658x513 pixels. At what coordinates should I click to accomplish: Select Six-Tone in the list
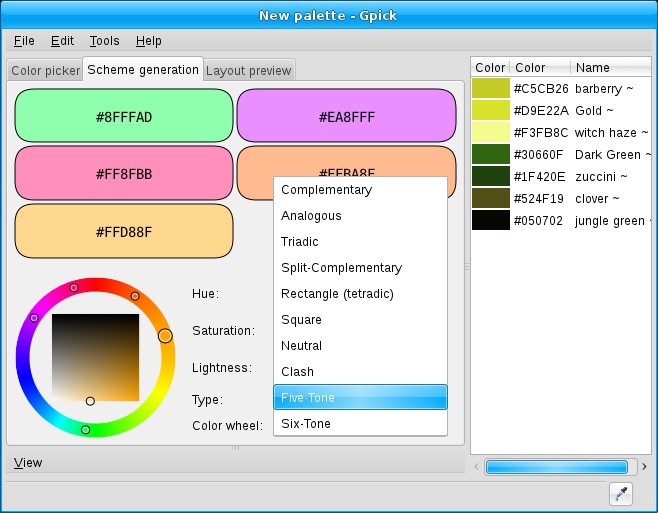(x=360, y=424)
